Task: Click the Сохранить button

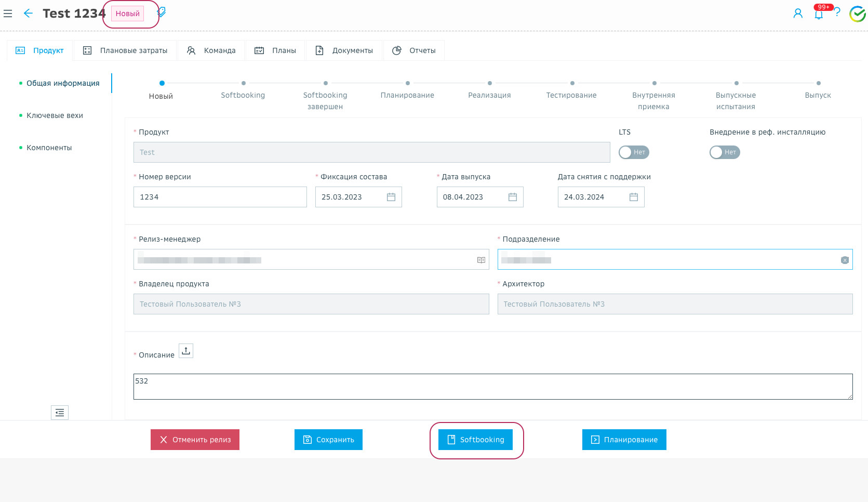Action: click(328, 440)
